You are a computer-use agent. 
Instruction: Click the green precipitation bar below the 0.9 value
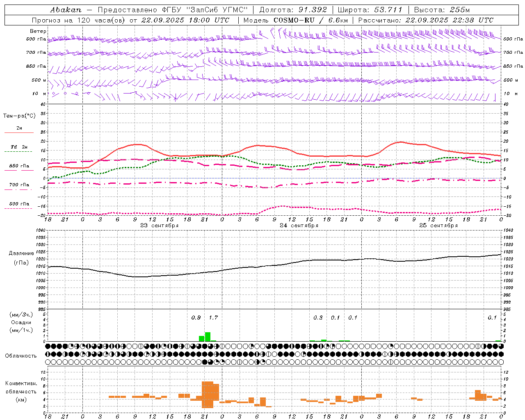(x=201, y=338)
